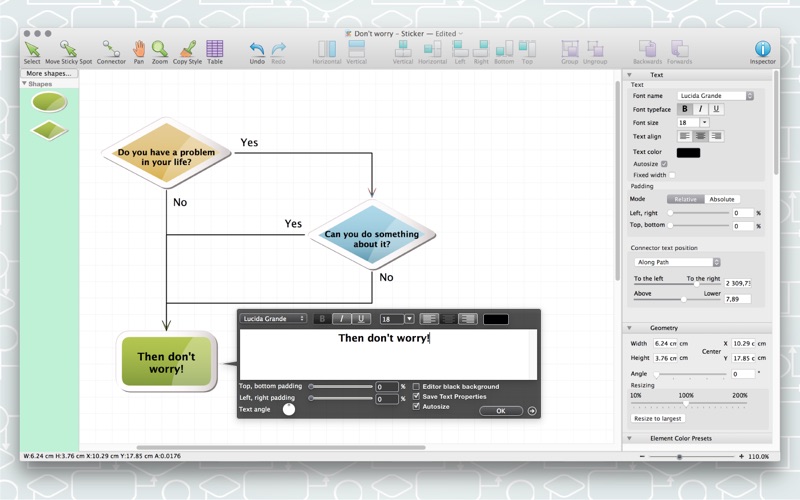Click the zoom out minus button
This screenshot has width=800, height=500.
(x=642, y=456)
